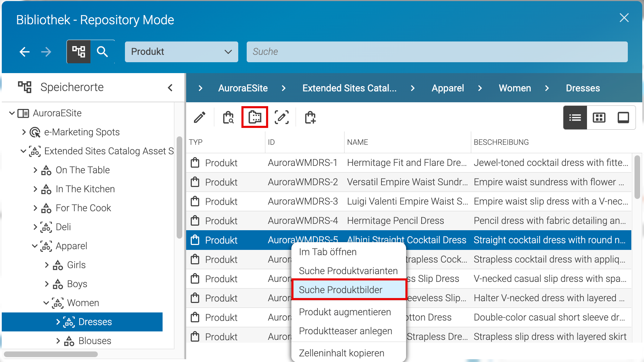Close the Bibliothek dialog
This screenshot has width=644, height=362.
click(624, 18)
